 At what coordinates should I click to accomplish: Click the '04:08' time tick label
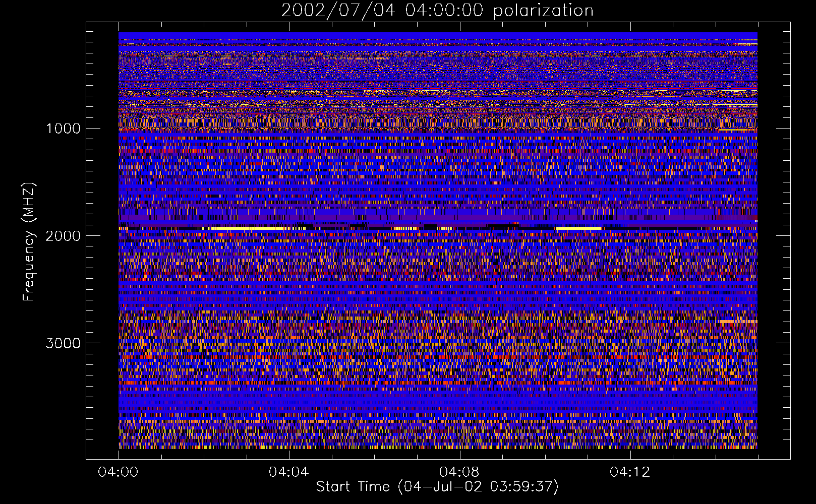coord(459,472)
